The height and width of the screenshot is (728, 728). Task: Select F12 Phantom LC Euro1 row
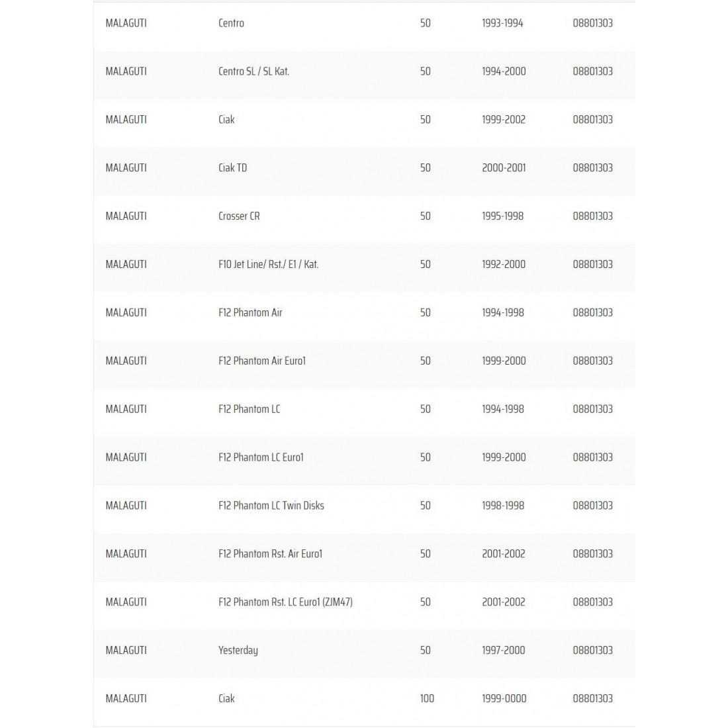pos(364,457)
